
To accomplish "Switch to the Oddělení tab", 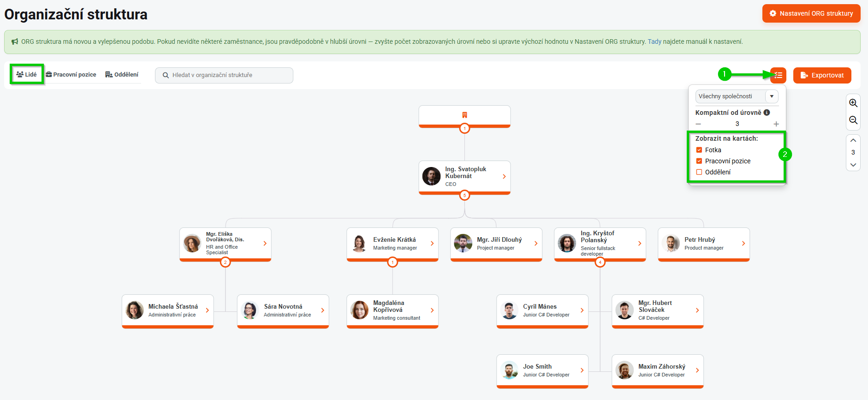I will (x=122, y=75).
